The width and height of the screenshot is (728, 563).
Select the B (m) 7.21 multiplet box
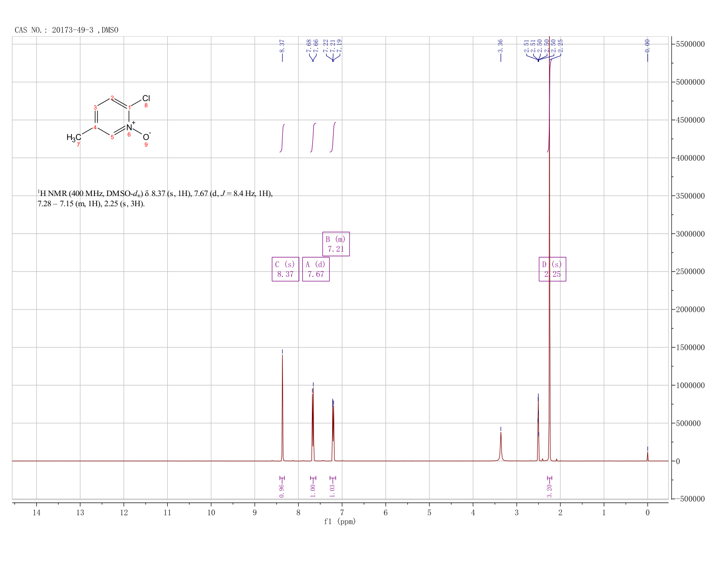click(x=336, y=244)
